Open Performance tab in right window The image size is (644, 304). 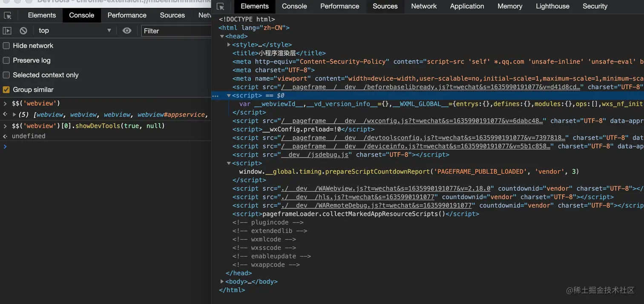[x=339, y=6]
